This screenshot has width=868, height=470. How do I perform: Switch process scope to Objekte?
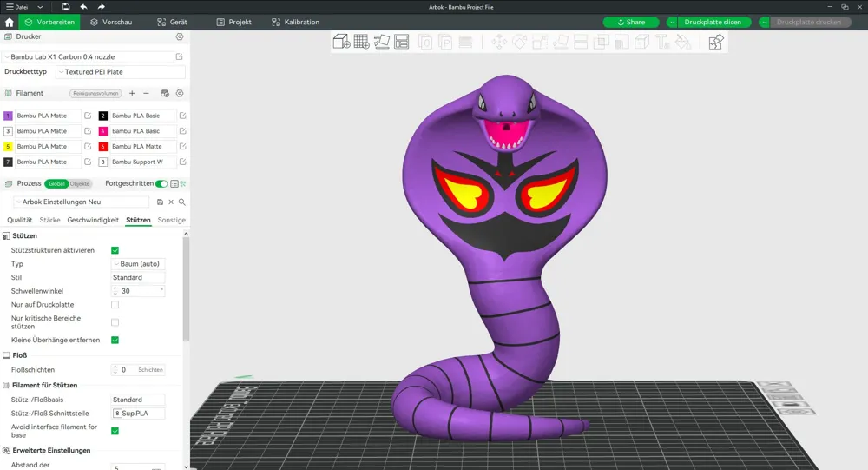(80, 183)
